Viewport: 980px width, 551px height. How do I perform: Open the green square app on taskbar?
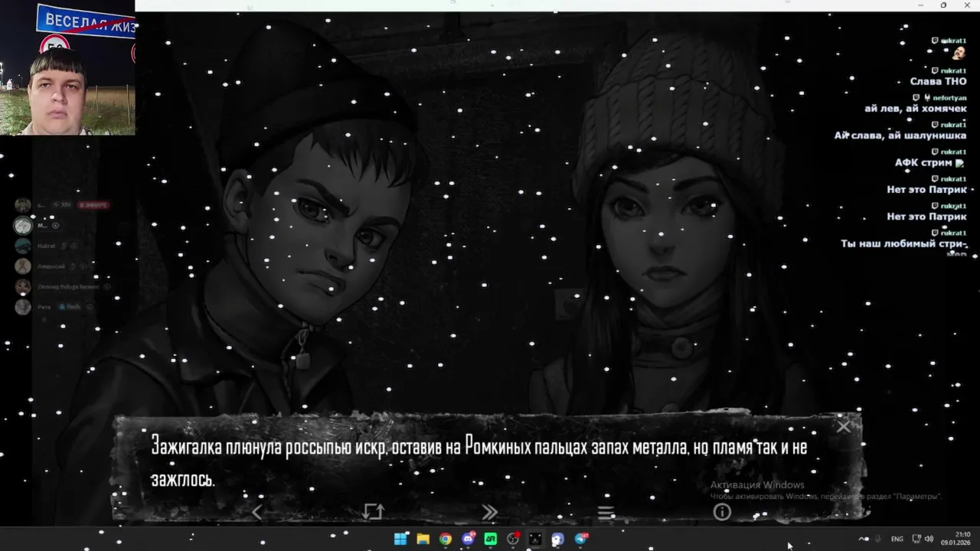pos(491,539)
